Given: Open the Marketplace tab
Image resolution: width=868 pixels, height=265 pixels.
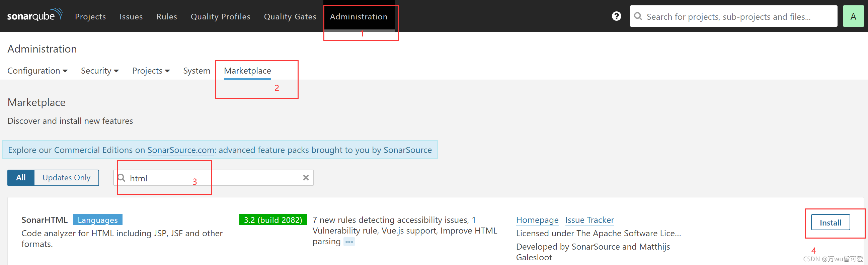Looking at the screenshot, I should click(x=247, y=71).
